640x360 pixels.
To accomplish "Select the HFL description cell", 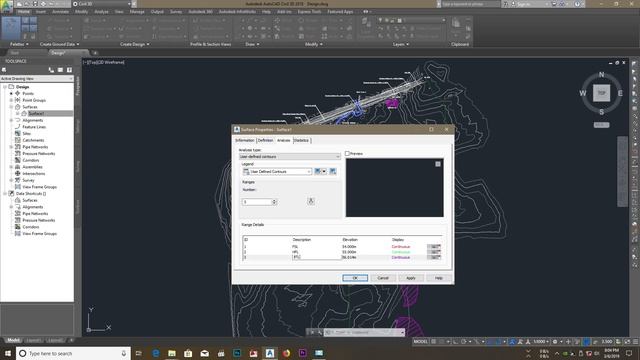I will [296, 252].
